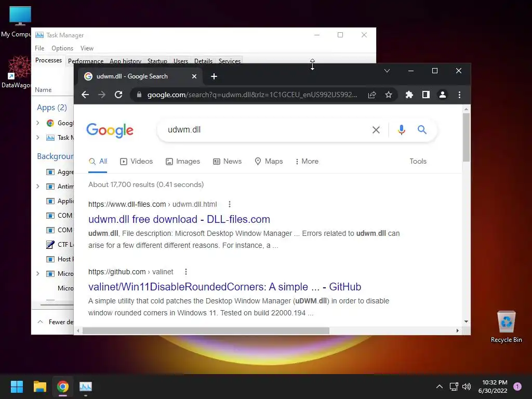Open a new Chrome tab

(214, 76)
